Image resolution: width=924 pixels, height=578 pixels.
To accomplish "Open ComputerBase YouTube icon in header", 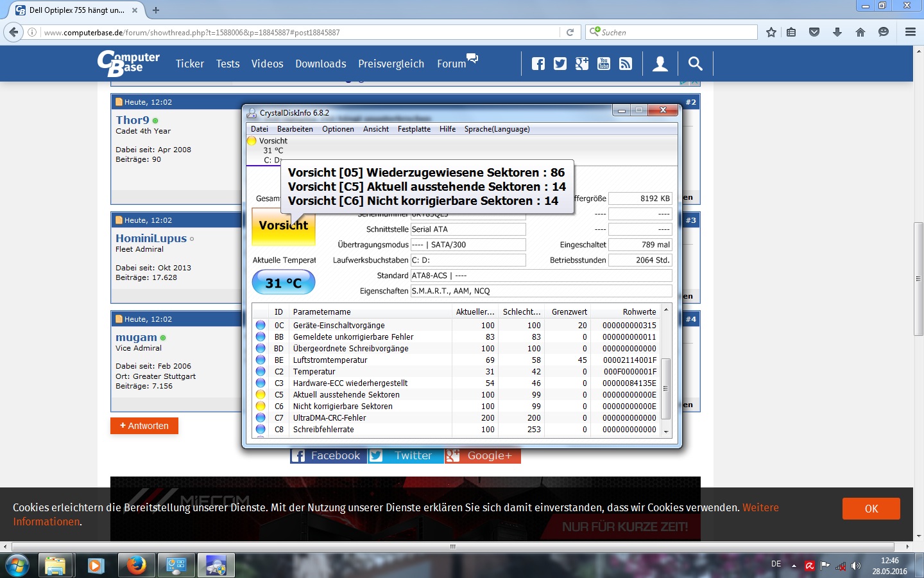I will click(x=604, y=64).
